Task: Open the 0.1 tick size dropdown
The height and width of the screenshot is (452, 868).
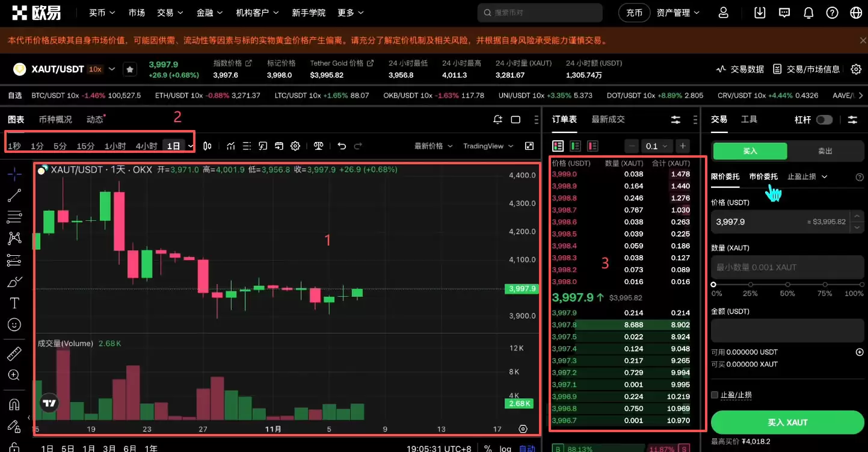Action: [656, 146]
